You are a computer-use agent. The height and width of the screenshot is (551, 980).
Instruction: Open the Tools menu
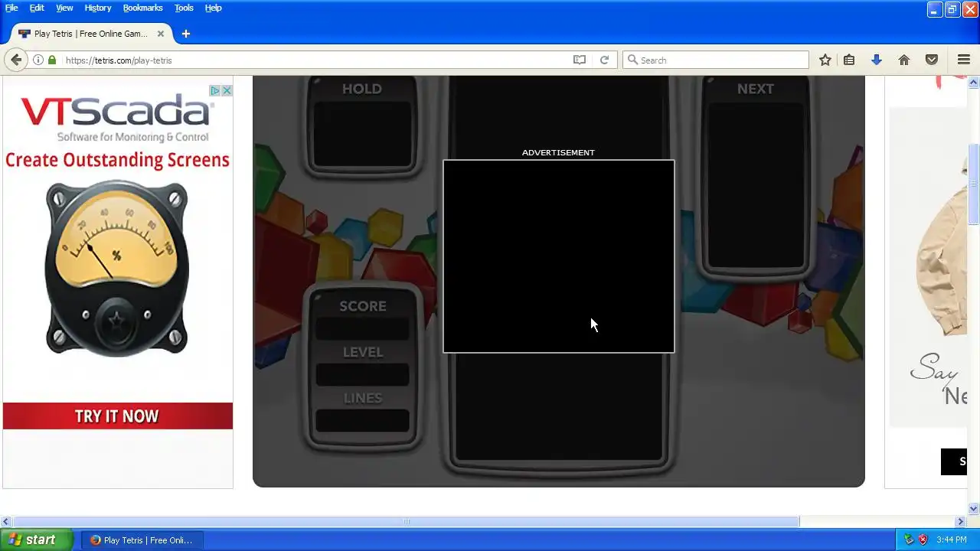pyautogui.click(x=184, y=8)
